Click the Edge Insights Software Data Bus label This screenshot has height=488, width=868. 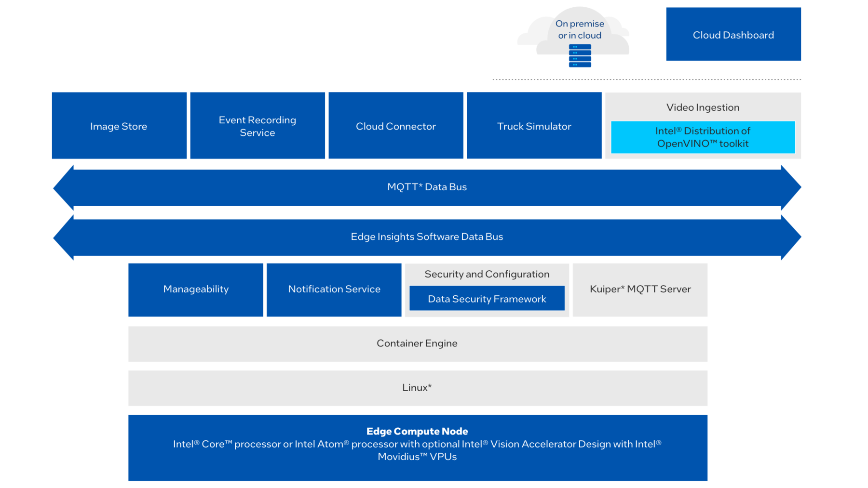427,237
